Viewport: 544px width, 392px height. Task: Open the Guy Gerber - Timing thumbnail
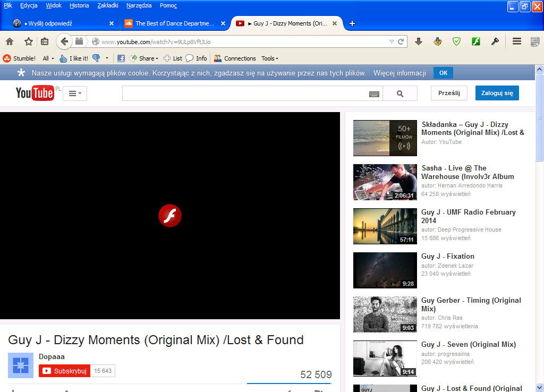pos(385,314)
